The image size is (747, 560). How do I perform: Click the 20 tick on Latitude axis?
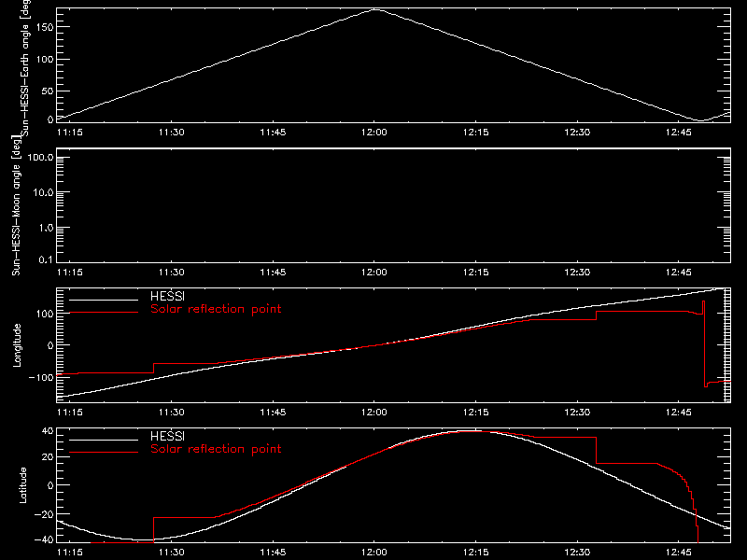point(48,456)
